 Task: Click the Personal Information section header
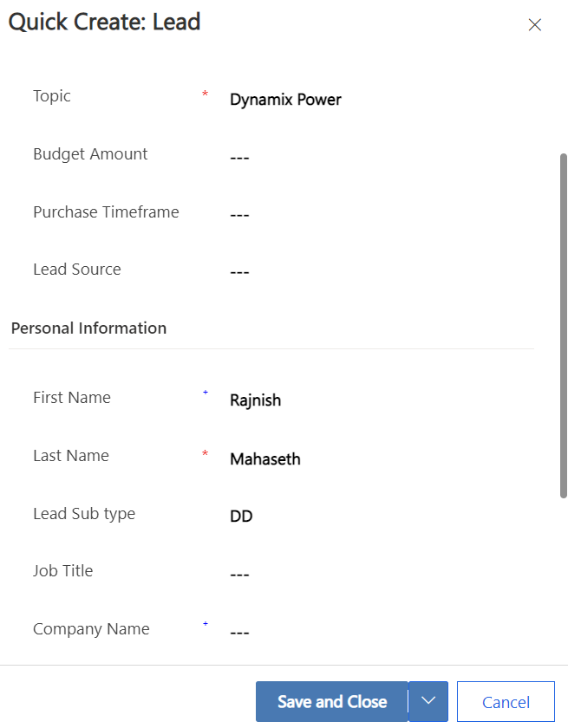pyautogui.click(x=88, y=328)
